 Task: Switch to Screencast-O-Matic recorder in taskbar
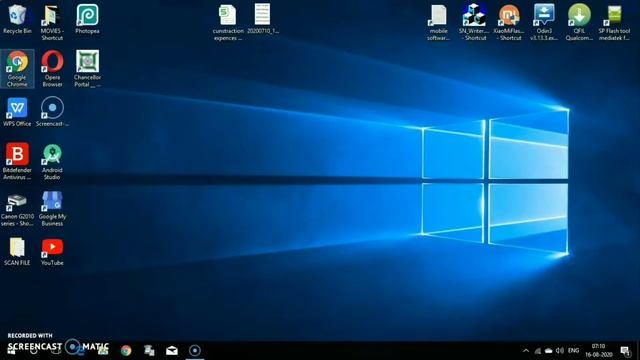click(x=195, y=351)
